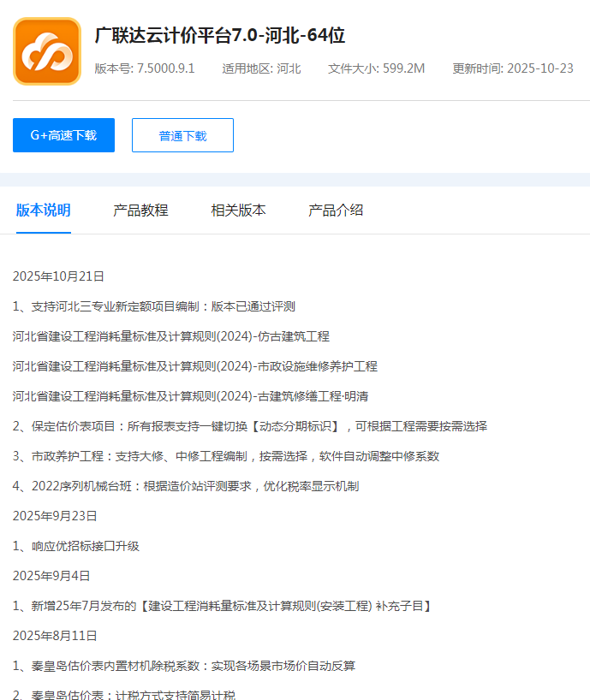Open the 产品介绍 tab
This screenshot has height=700, width=590.
pyautogui.click(x=336, y=211)
